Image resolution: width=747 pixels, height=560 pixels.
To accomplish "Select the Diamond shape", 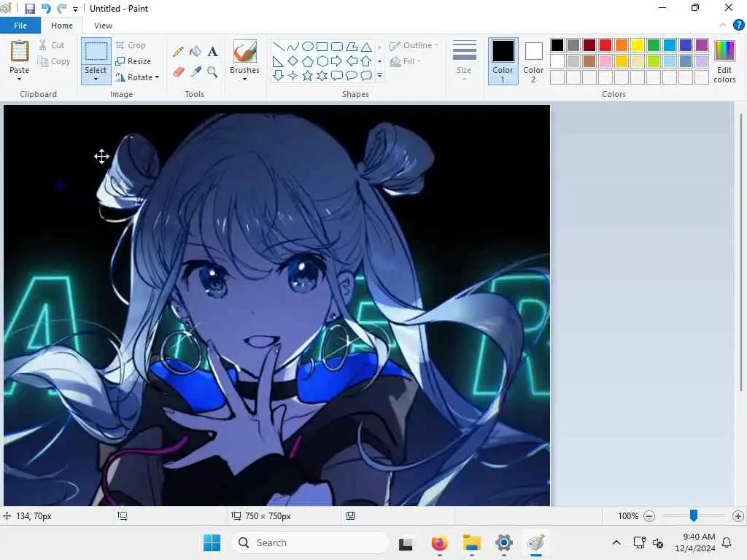I will 293,61.
